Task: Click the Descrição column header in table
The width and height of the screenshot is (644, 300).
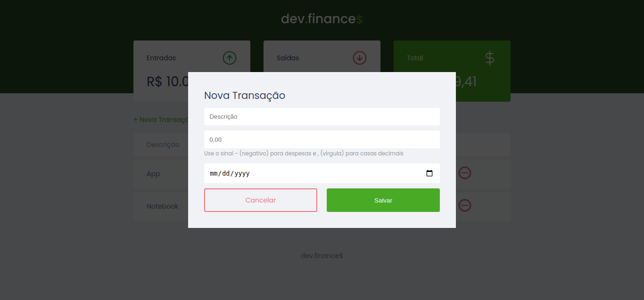Action: click(x=163, y=145)
